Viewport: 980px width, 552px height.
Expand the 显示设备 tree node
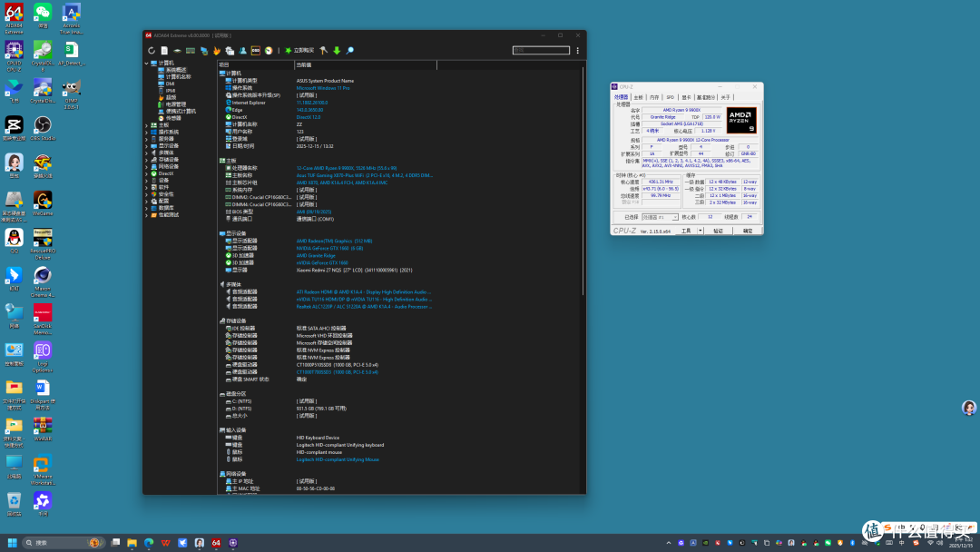[147, 145]
